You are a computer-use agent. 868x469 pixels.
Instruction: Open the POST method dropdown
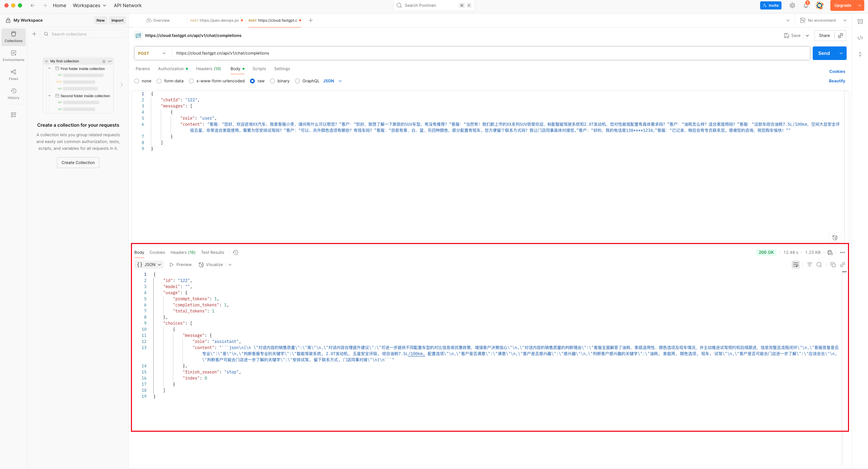pos(153,53)
